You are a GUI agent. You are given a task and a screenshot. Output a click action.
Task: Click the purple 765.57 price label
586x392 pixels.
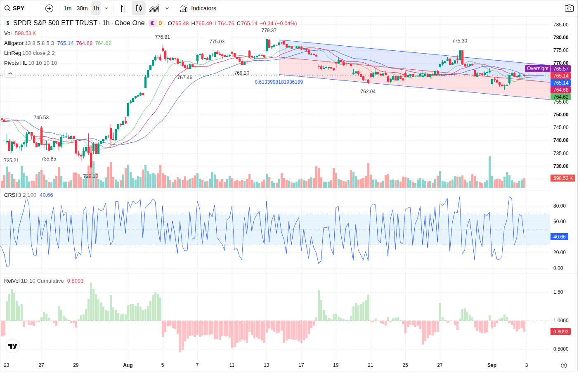[561, 69]
